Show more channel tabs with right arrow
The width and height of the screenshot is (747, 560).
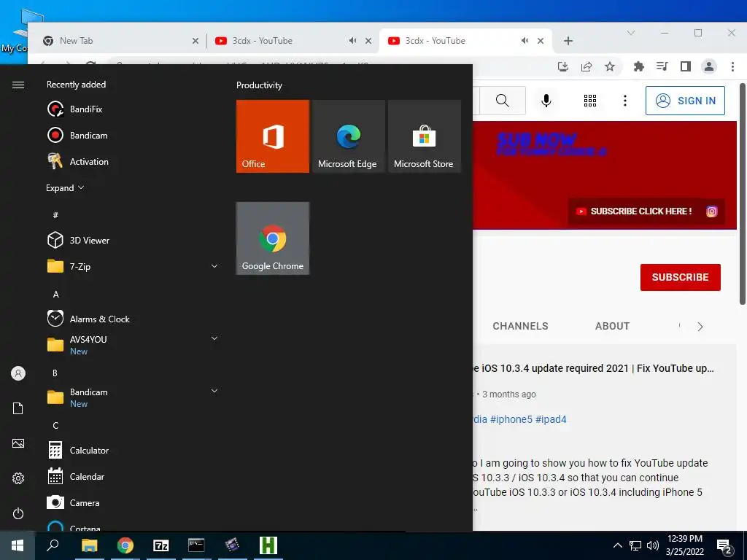[700, 326]
